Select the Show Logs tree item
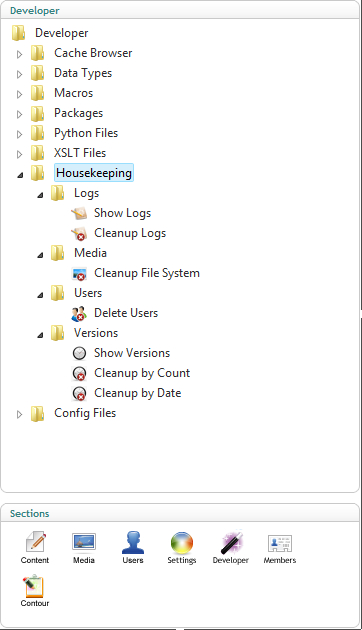The width and height of the screenshot is (362, 630). (123, 213)
